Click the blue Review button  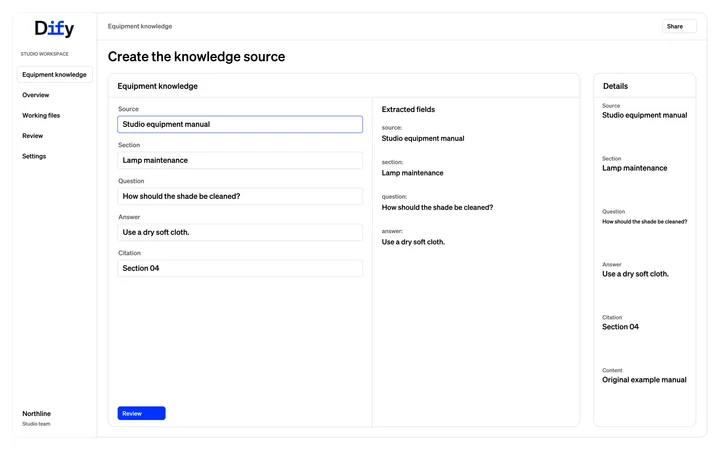[141, 413]
